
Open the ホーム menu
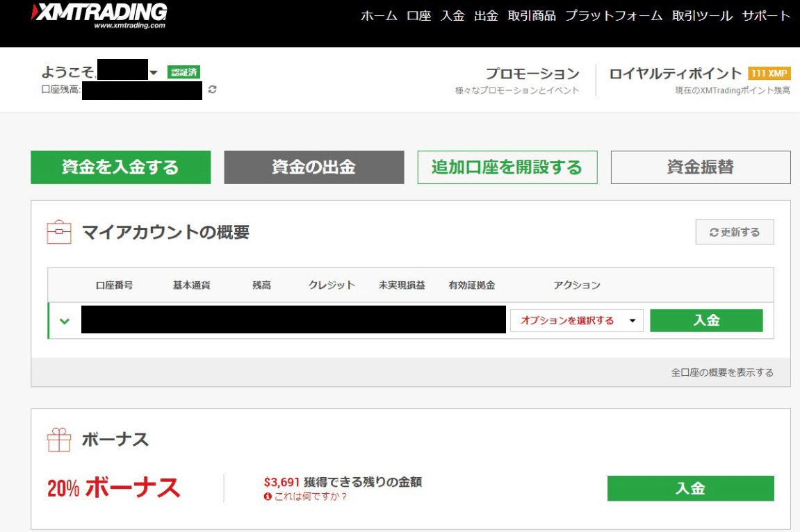coord(379,16)
